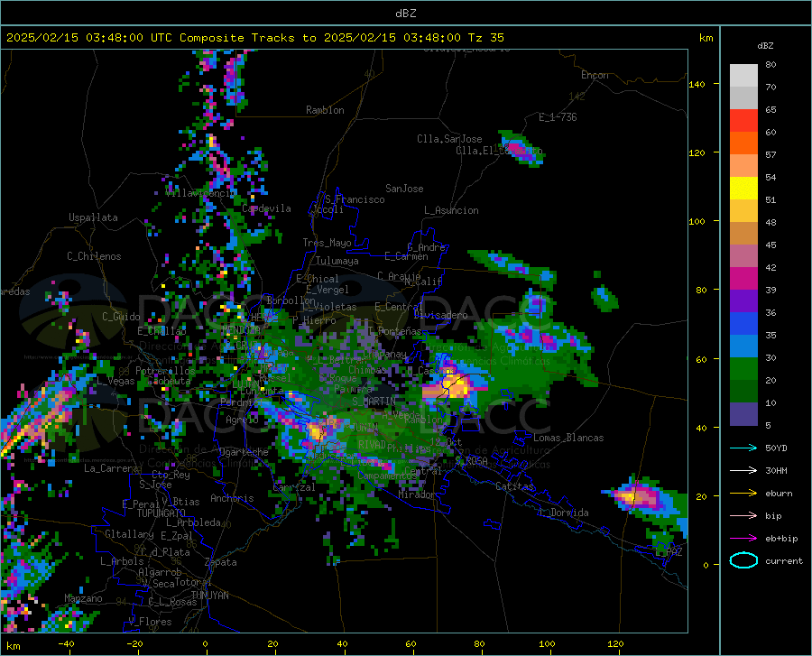812x656 pixels.
Task: Click the 'C_Chilenos' map label
Action: coord(94,256)
